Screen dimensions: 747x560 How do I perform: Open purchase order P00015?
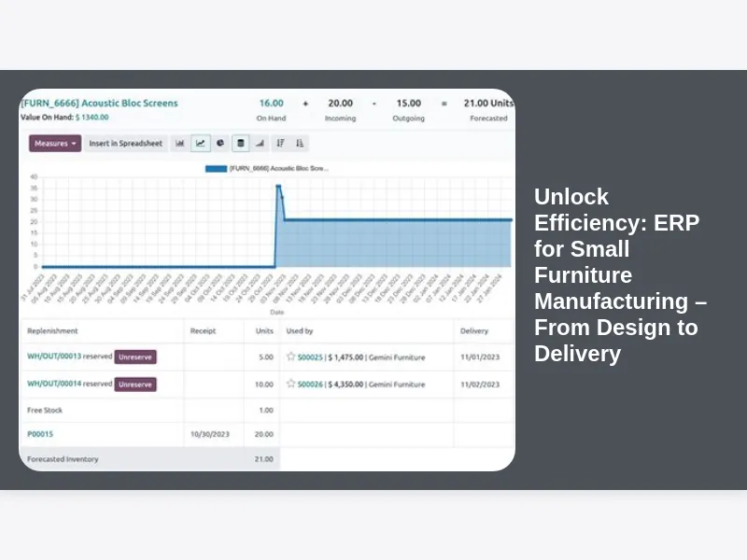40,434
